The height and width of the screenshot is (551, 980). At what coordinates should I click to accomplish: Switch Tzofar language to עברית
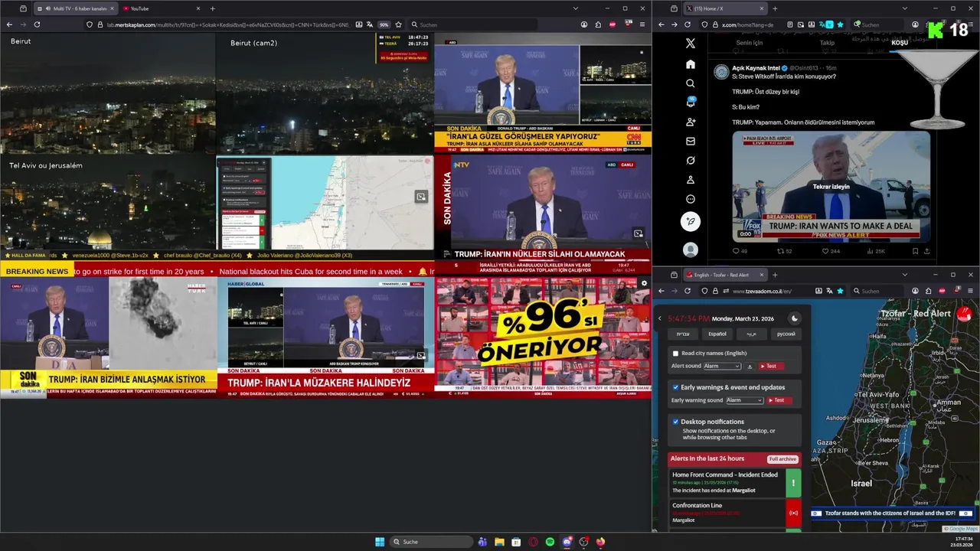pyautogui.click(x=683, y=334)
